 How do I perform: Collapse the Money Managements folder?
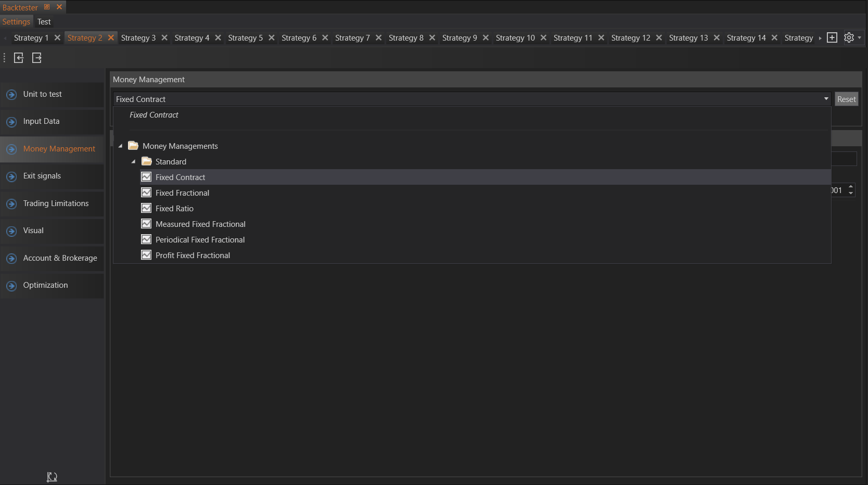click(121, 146)
